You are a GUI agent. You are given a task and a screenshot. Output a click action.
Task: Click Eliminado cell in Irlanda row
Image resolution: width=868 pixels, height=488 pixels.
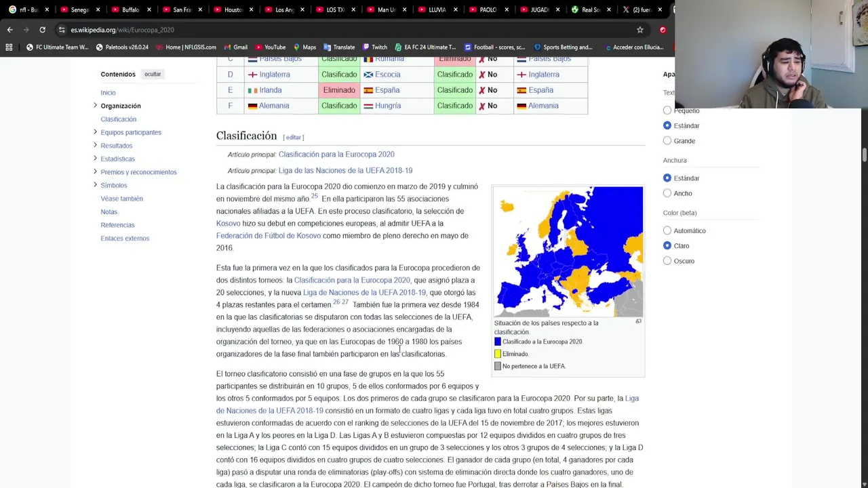pyautogui.click(x=339, y=90)
